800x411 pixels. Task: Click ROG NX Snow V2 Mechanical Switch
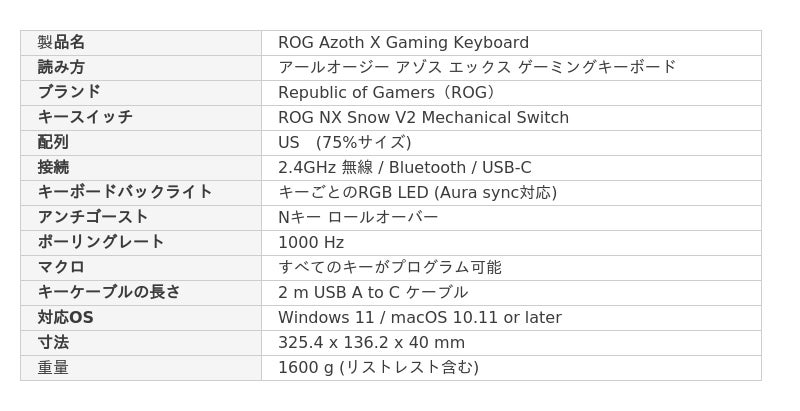(423, 118)
